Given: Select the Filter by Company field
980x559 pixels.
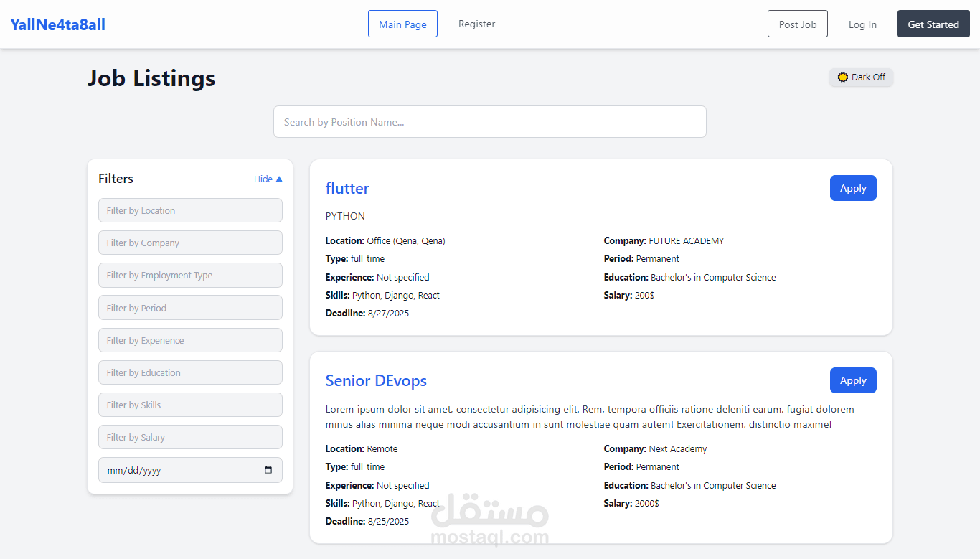Looking at the screenshot, I should 190,243.
